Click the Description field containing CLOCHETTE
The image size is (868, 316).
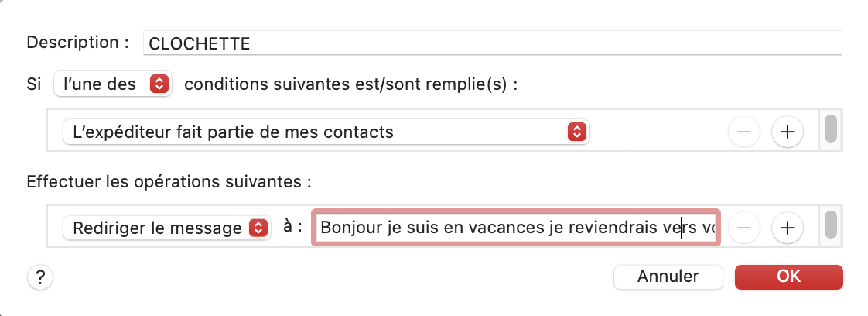pos(492,44)
